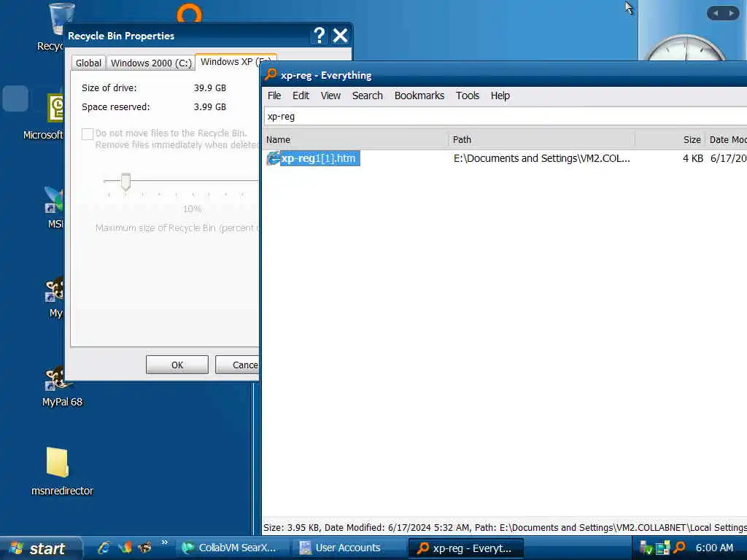Open the Edit menu in Everything
This screenshot has width=747, height=560.
[x=301, y=96]
